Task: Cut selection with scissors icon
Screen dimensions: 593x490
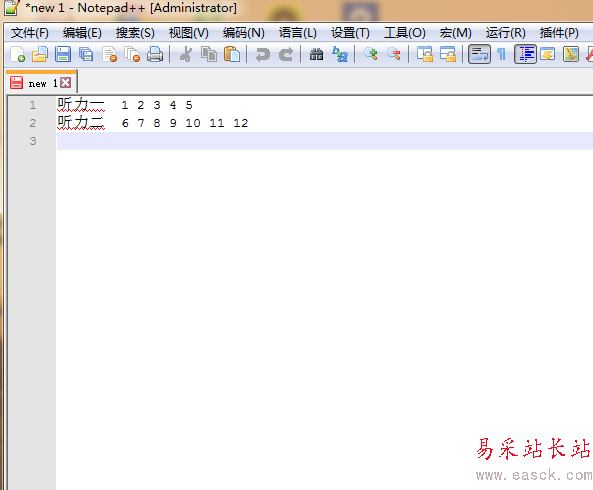Action: pyautogui.click(x=186, y=54)
